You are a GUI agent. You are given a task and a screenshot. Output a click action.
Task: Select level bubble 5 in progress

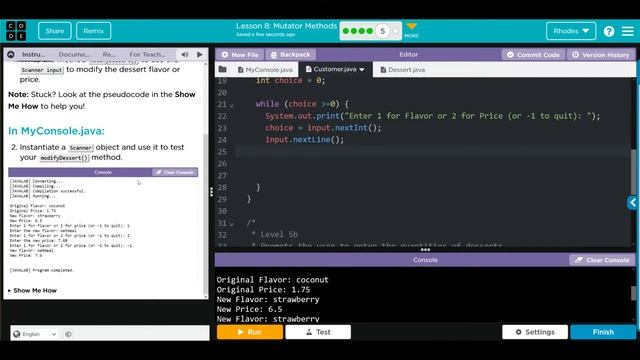(x=382, y=31)
